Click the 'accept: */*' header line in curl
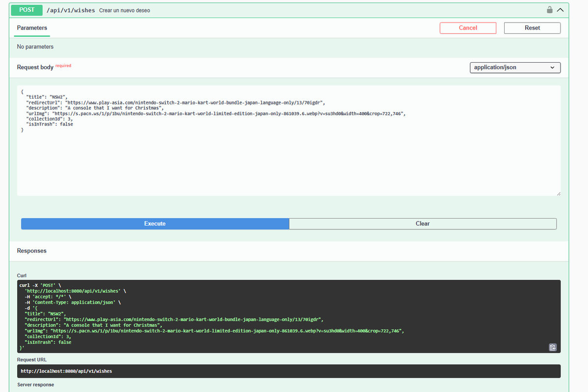 (48, 297)
